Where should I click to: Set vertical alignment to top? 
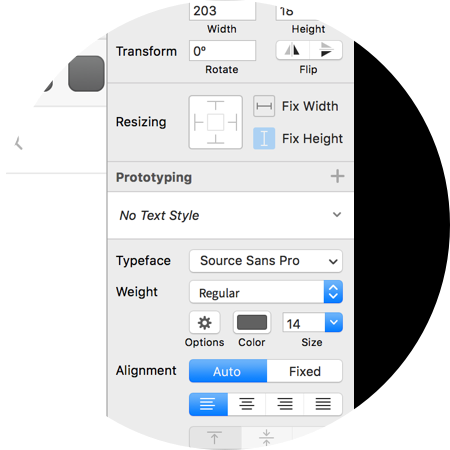(215, 437)
